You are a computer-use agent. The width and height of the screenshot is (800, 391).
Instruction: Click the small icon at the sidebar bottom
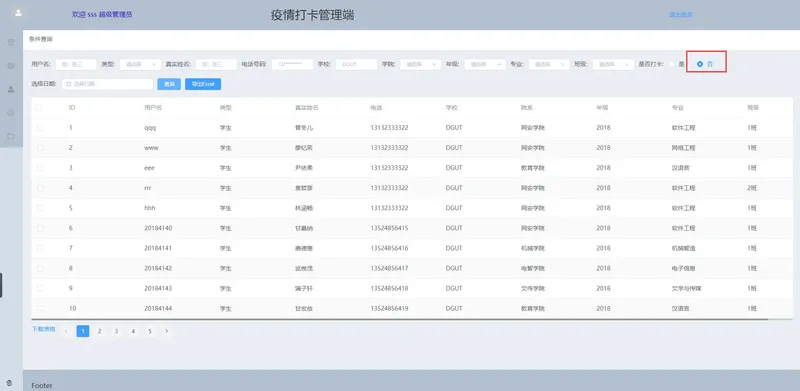(x=9, y=383)
